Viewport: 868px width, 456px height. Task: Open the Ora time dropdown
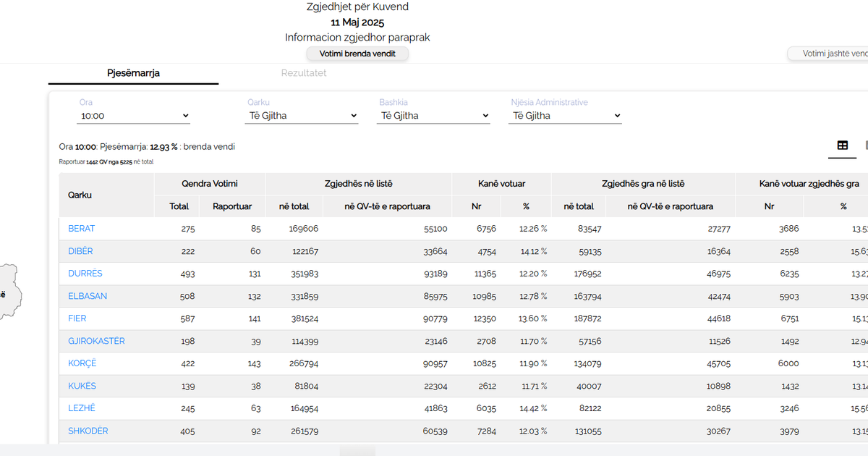coord(133,116)
